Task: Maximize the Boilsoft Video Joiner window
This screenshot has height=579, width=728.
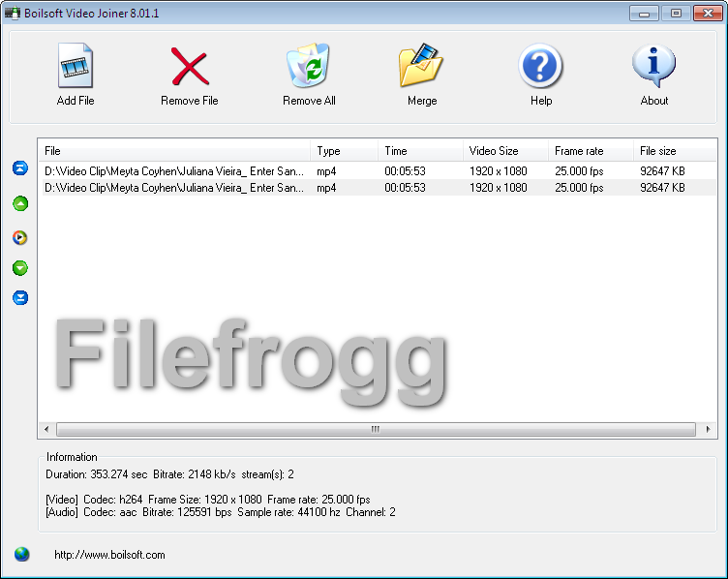Action: [676, 13]
